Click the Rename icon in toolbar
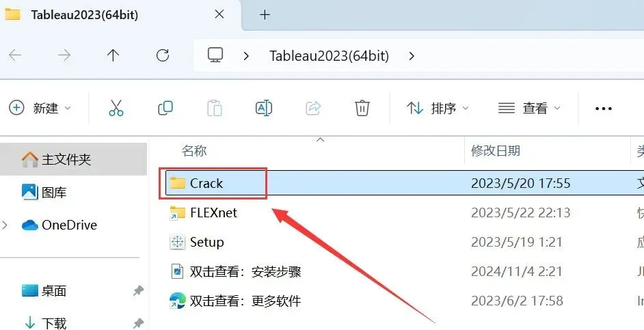 [264, 109]
